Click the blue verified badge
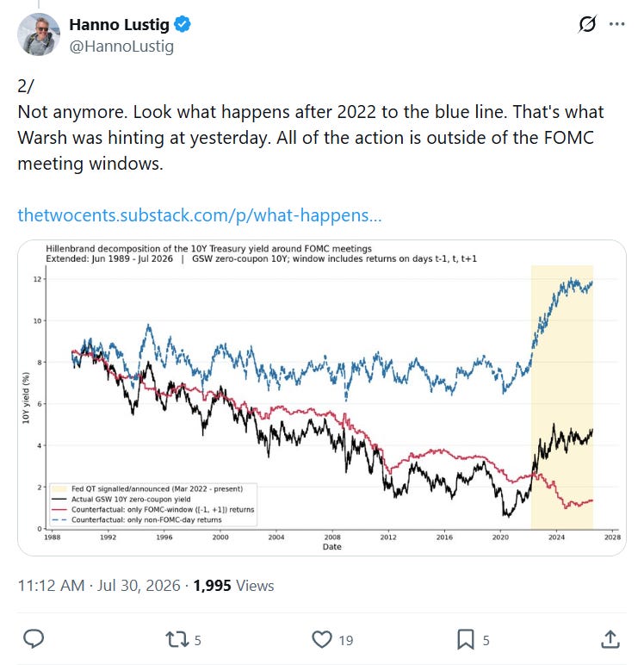Image resolution: width=644 pixels, height=665 pixels. [183, 24]
